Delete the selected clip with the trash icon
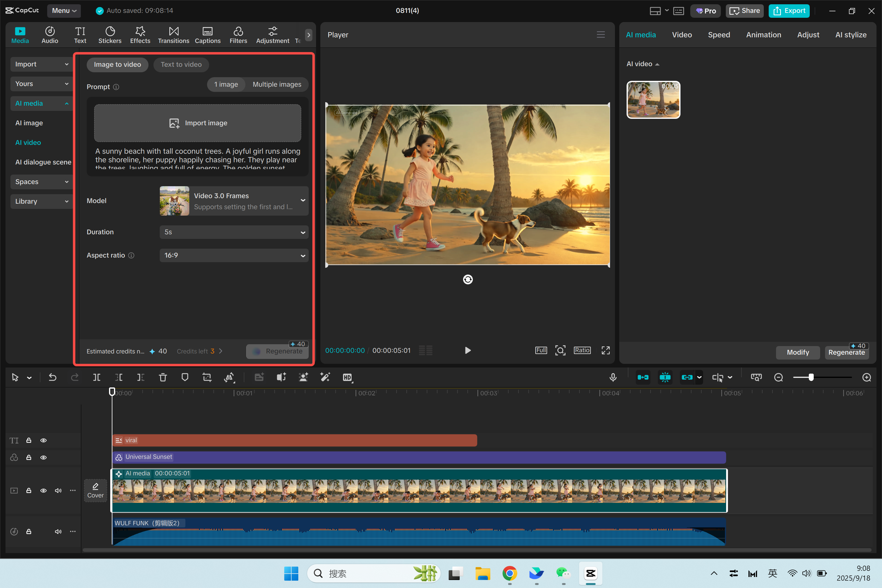The width and height of the screenshot is (882, 588). tap(163, 377)
